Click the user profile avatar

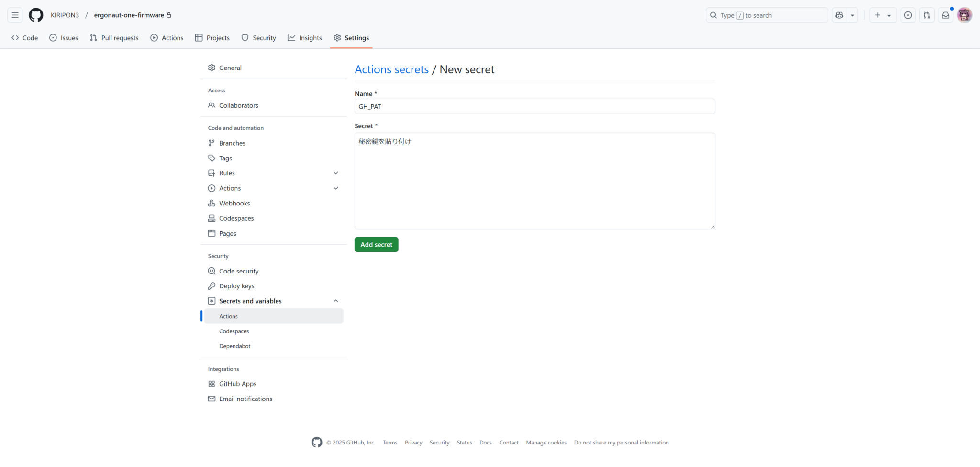[964, 15]
